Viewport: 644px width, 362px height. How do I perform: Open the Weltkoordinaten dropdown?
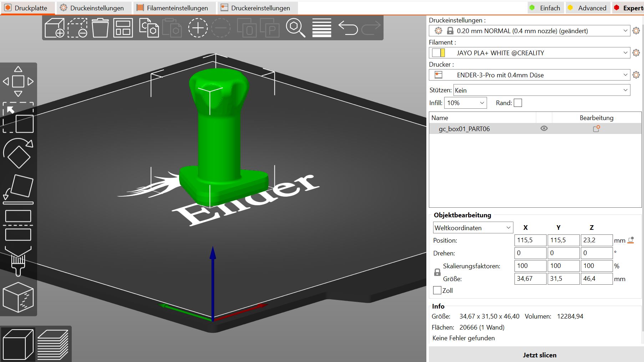pos(473,228)
